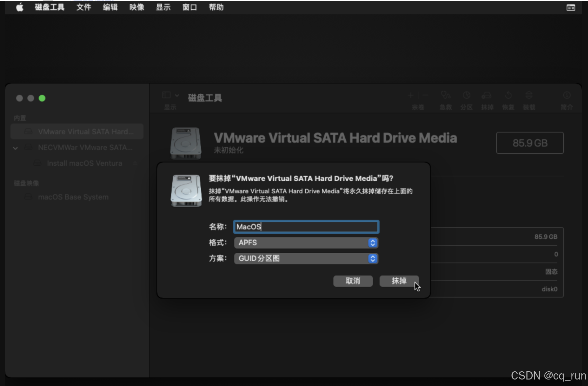Click the green zoom window button
Screen dimensions: 588x386
click(42, 98)
